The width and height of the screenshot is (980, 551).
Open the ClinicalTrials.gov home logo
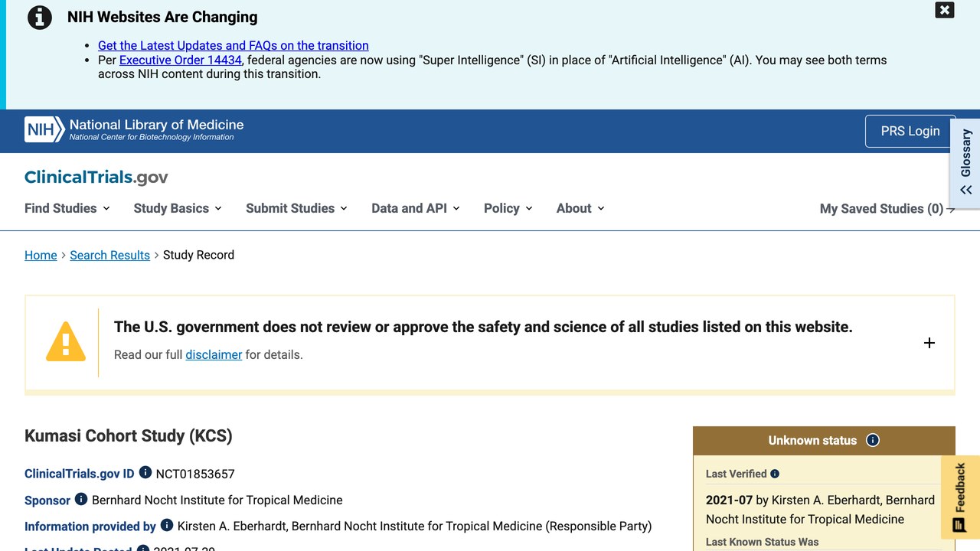[x=96, y=178]
